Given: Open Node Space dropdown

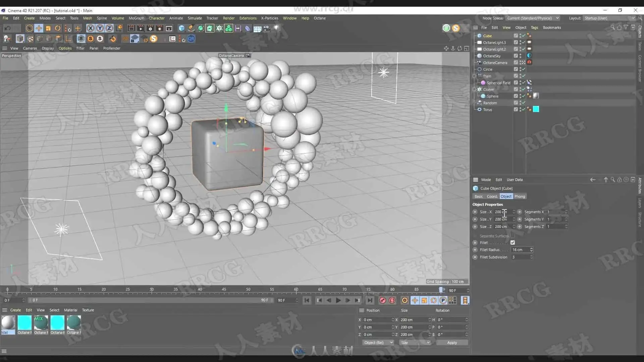Looking at the screenshot, I should (533, 18).
